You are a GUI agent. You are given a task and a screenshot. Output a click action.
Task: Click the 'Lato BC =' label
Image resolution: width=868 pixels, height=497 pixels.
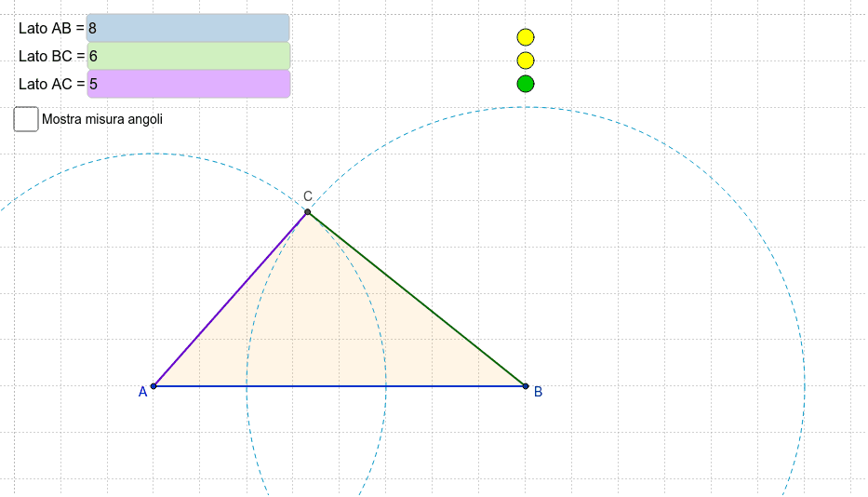(x=51, y=56)
